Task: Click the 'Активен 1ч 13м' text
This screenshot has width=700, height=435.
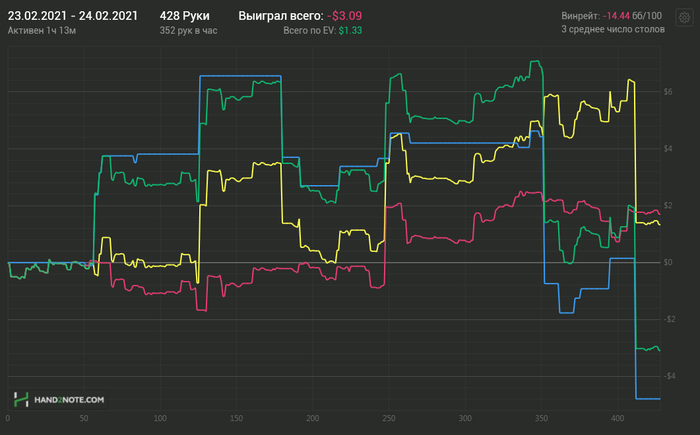Action: [42, 30]
